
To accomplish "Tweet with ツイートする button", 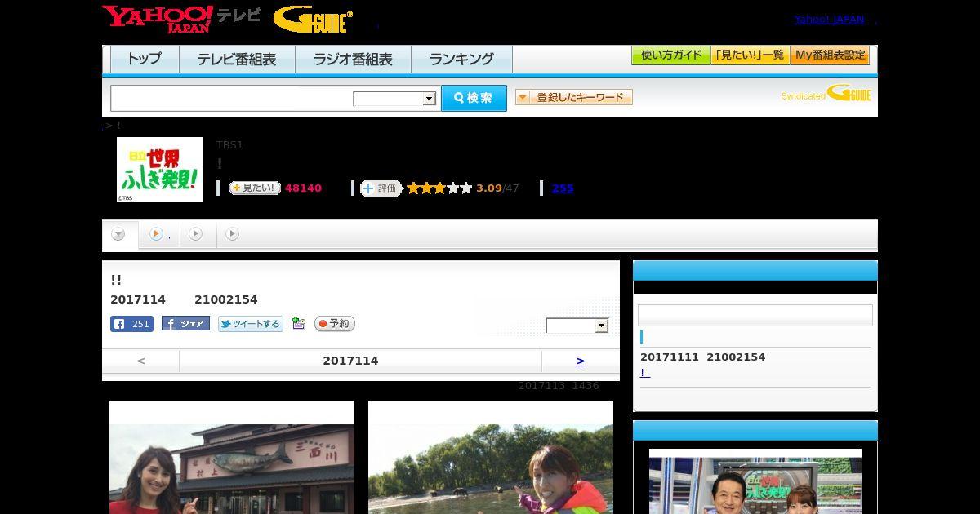I will 251,324.
